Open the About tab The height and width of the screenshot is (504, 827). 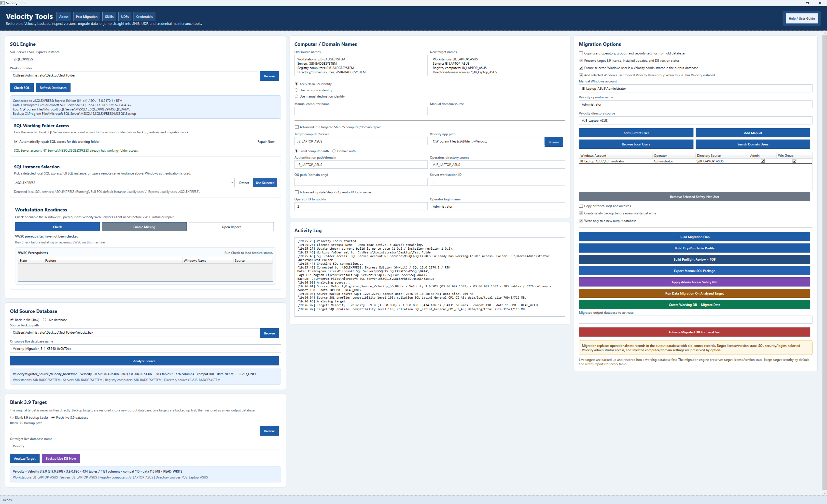click(64, 17)
